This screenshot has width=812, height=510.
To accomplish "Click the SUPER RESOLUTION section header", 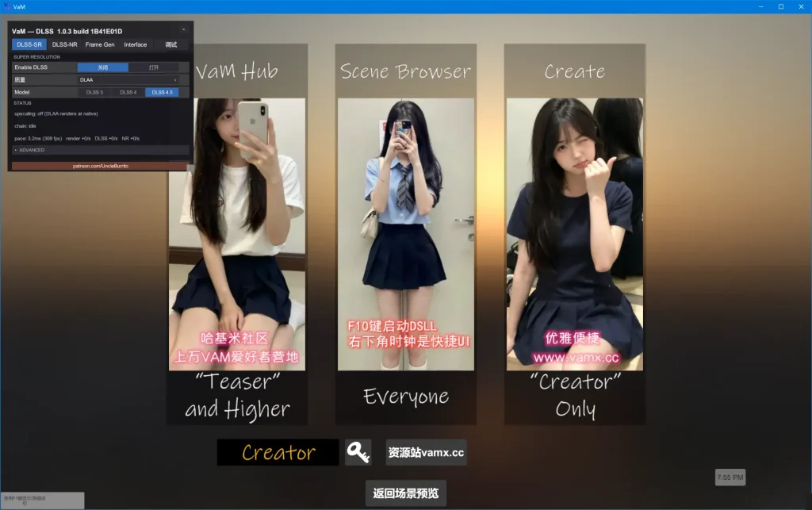I will [36, 57].
